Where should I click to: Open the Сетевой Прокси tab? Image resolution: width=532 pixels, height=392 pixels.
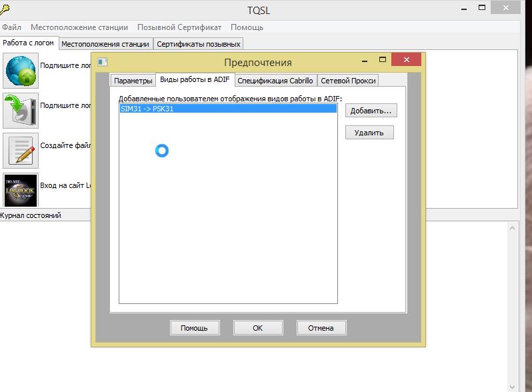coord(348,81)
